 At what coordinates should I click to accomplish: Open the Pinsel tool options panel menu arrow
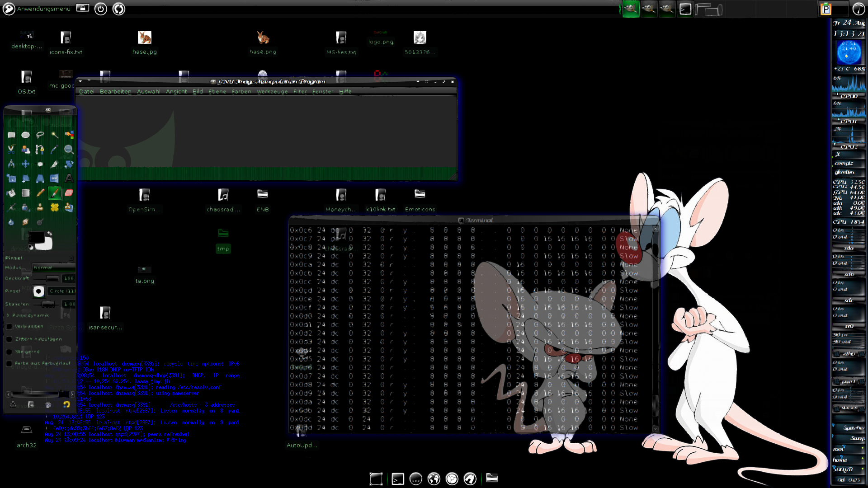[71, 258]
